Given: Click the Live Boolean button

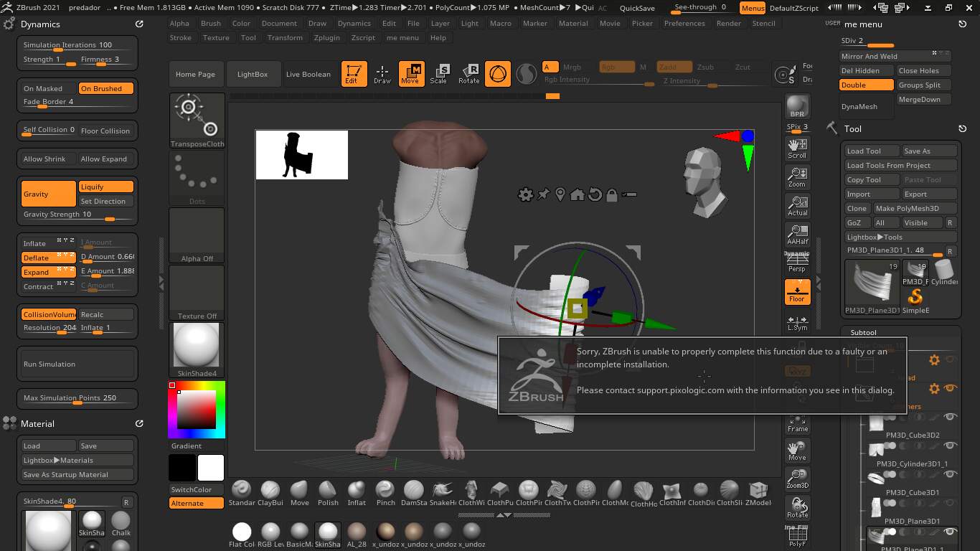Looking at the screenshot, I should pyautogui.click(x=308, y=74).
